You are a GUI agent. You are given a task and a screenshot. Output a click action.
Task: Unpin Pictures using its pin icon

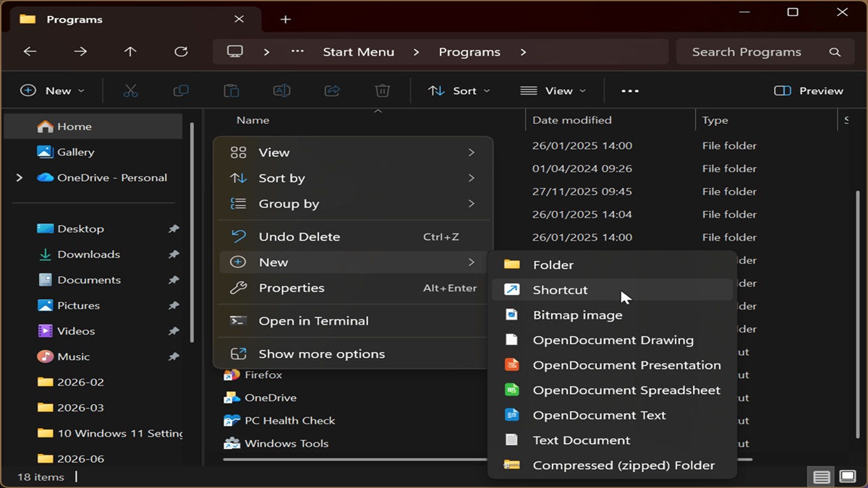174,305
